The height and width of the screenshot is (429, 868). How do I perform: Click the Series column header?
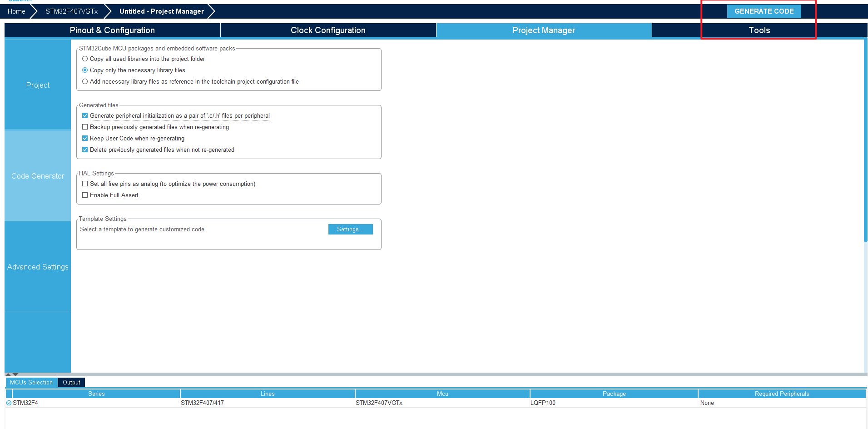[x=96, y=394]
